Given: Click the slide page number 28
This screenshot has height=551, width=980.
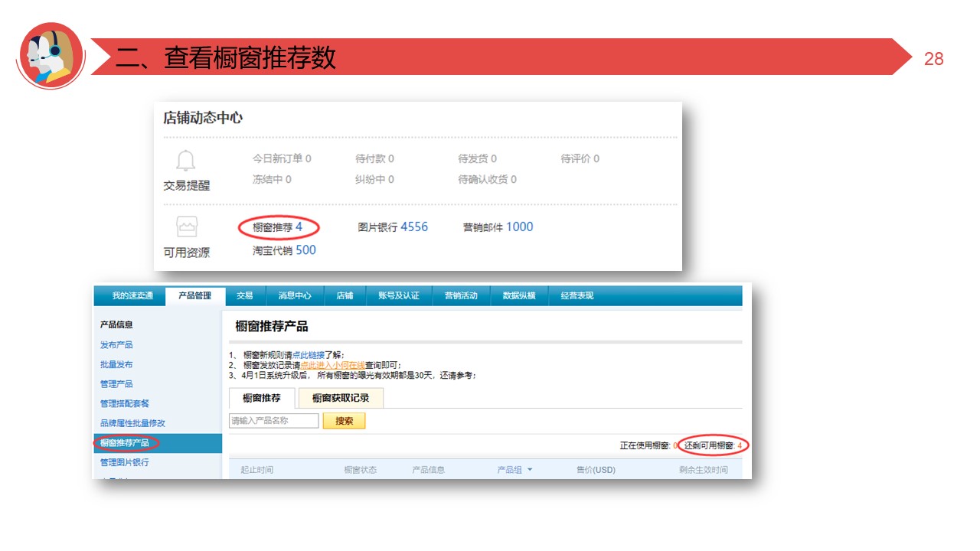Looking at the screenshot, I should coord(934,59).
